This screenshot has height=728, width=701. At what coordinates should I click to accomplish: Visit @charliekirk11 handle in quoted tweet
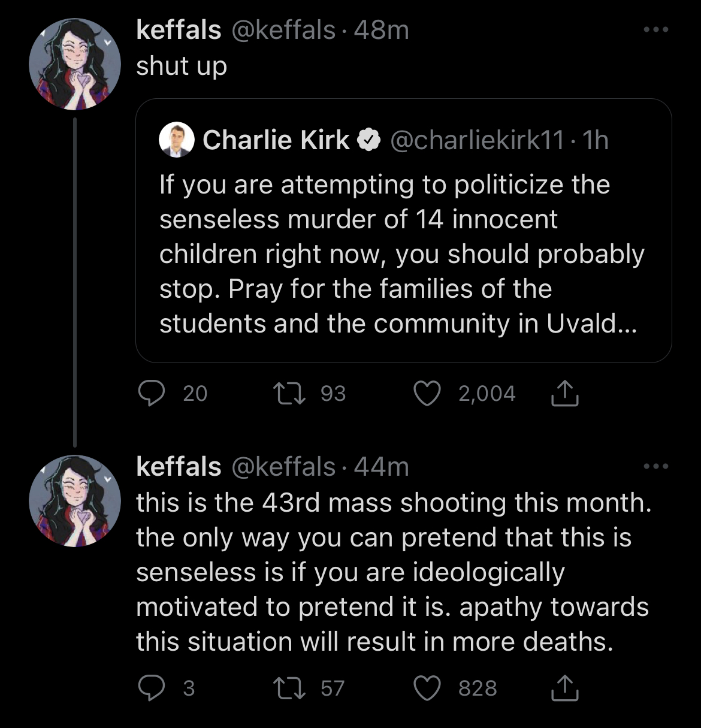click(x=478, y=141)
